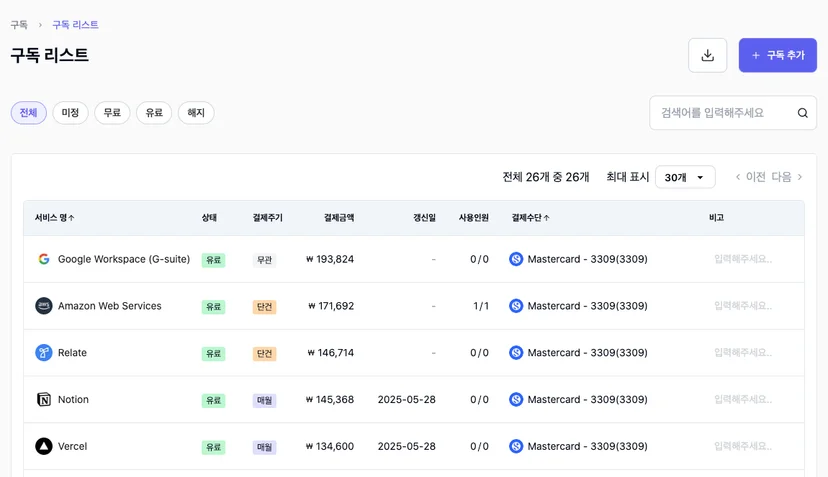Click Vercel renewal date 2025-05-28
This screenshot has height=477, width=828.
407,446
